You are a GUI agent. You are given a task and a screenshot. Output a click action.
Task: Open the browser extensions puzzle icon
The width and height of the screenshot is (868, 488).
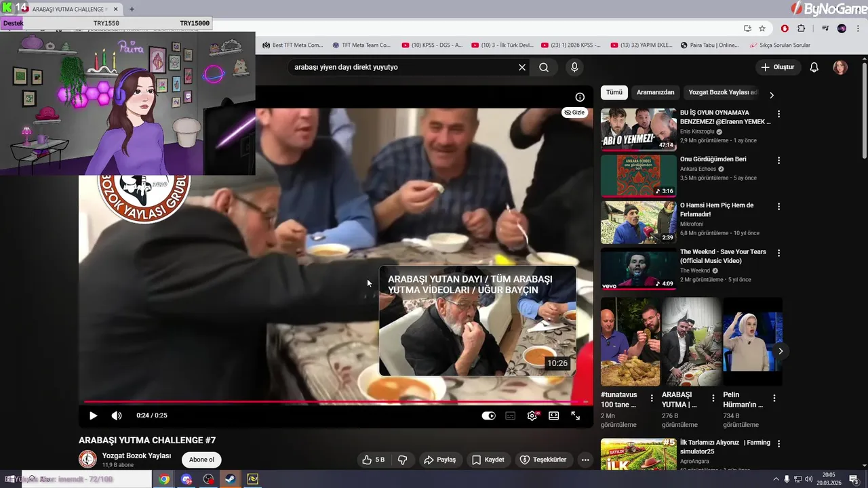point(801,28)
